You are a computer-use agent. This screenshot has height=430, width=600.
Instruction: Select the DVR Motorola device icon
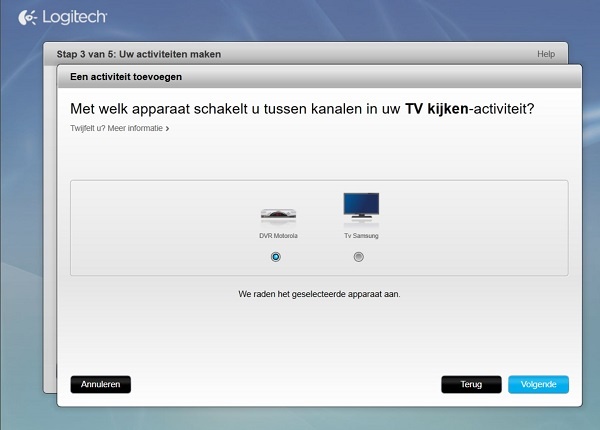[x=278, y=216]
